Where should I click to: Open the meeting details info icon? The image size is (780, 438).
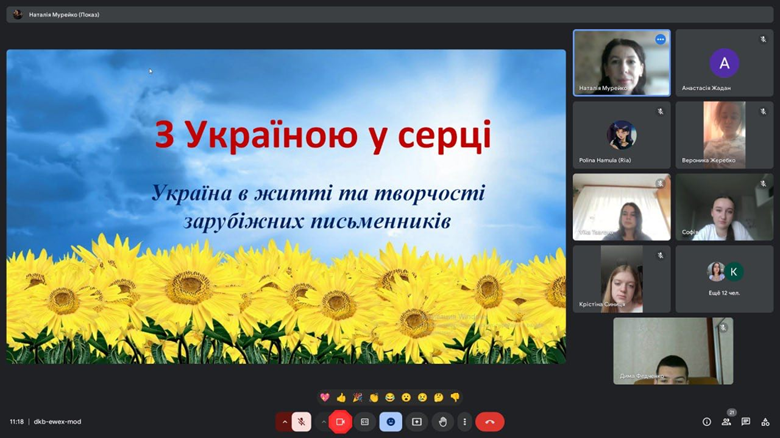click(707, 422)
